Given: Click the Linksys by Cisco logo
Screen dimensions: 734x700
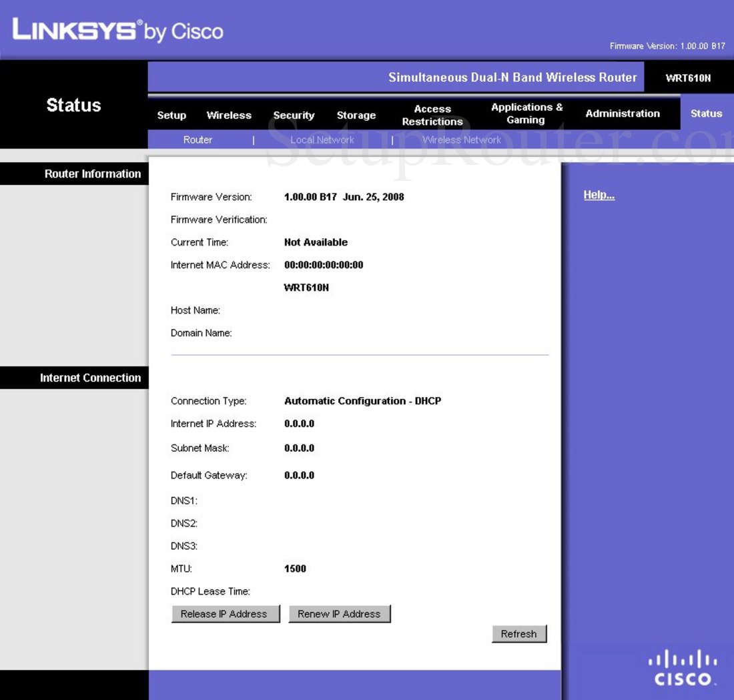Looking at the screenshot, I should coord(118,30).
